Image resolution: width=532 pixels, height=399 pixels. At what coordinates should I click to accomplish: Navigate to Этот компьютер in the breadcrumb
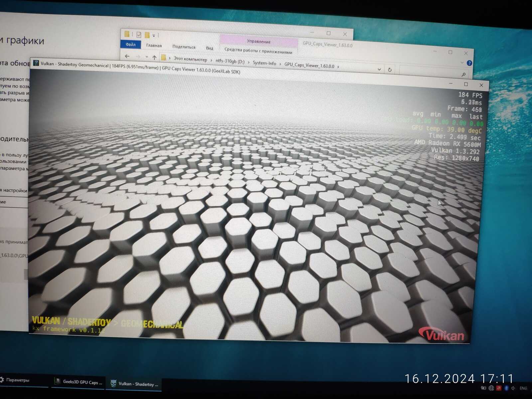[x=190, y=59]
